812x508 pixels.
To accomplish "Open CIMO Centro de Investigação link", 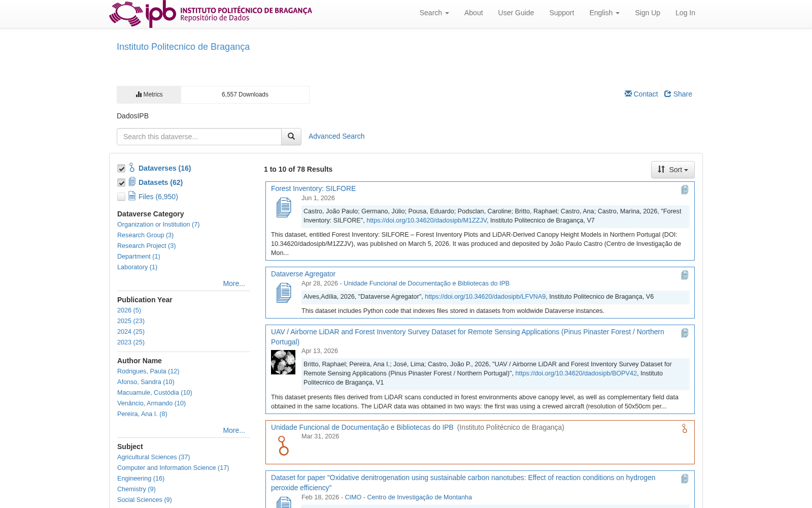I will point(408,497).
